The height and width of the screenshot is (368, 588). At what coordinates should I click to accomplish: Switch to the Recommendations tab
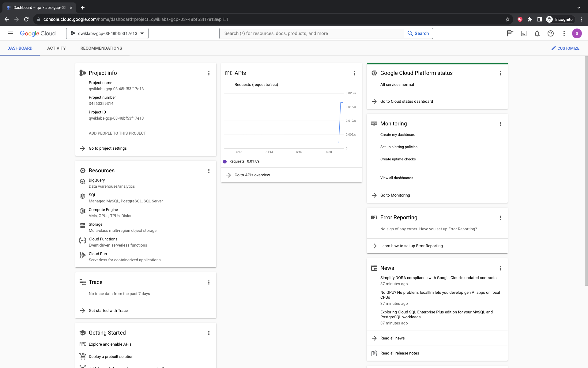click(101, 48)
